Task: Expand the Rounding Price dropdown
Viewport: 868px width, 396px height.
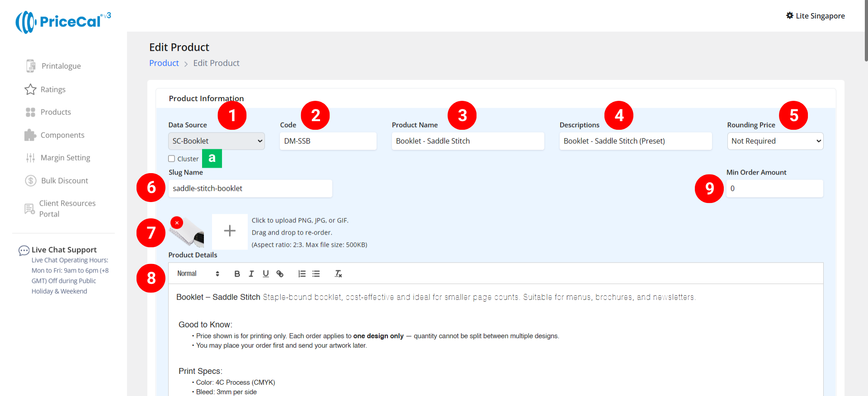Action: pos(775,141)
